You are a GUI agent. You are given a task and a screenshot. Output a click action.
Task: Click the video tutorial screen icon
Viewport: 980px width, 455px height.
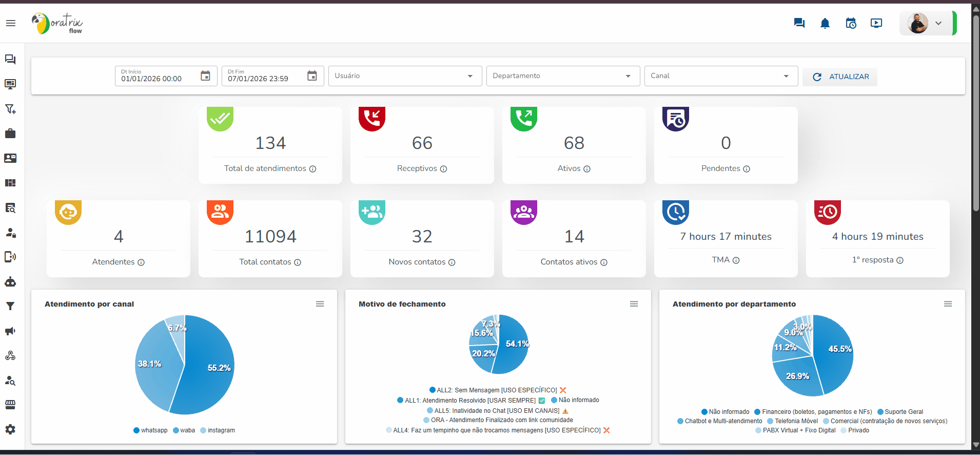tap(876, 23)
